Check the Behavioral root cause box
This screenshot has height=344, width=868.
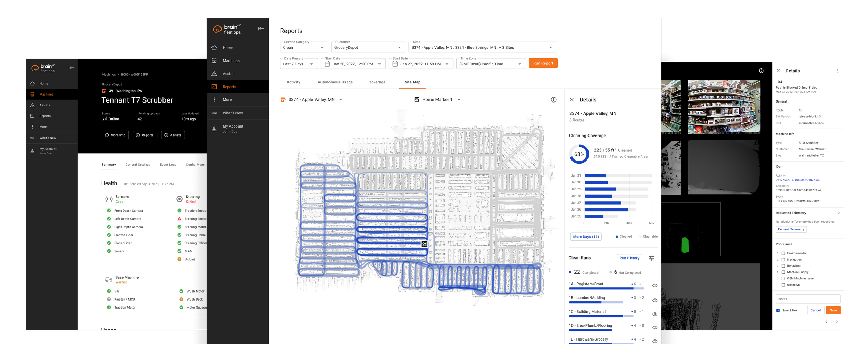click(783, 266)
